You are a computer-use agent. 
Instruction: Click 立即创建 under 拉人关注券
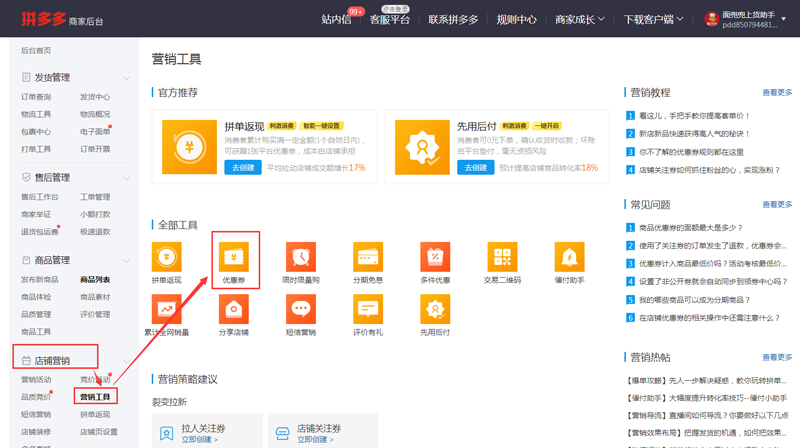pos(199,439)
